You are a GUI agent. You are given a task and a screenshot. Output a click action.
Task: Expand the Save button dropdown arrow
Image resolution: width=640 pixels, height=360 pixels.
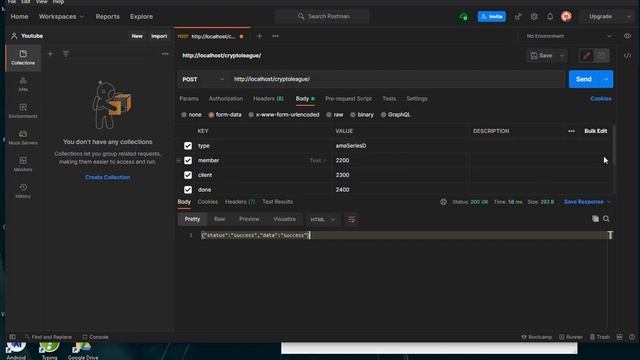(x=562, y=56)
